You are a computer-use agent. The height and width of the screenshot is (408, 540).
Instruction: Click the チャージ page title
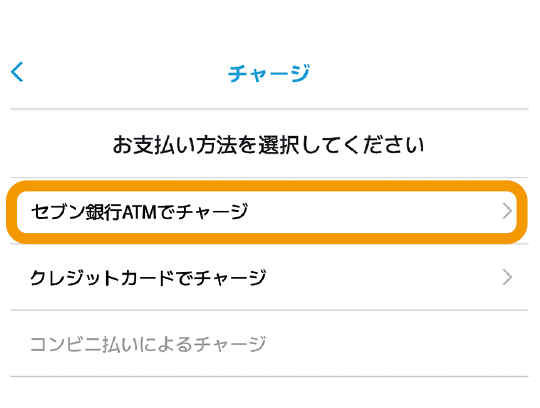click(269, 73)
